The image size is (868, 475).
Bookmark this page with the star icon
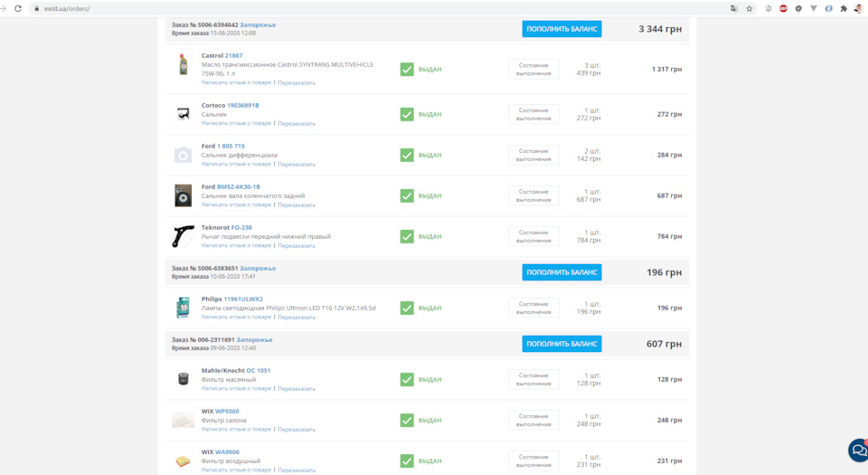750,8
